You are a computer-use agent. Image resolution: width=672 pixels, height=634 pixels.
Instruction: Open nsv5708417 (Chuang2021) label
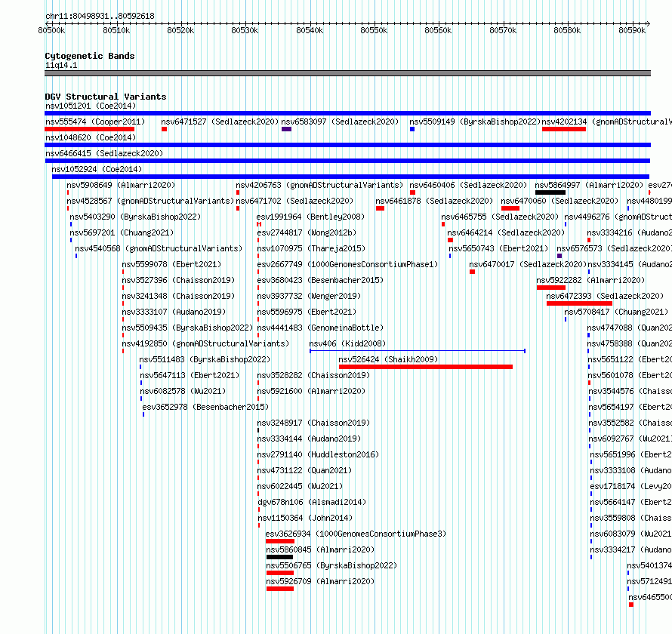point(616,312)
